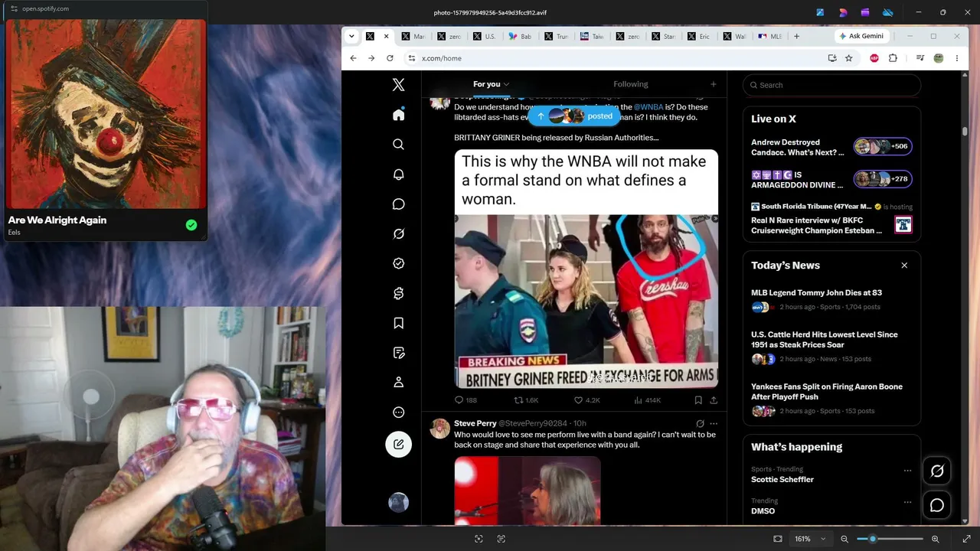Screen dimensions: 980x551
Task: Bookmark this page with the star icon
Action: (x=848, y=58)
